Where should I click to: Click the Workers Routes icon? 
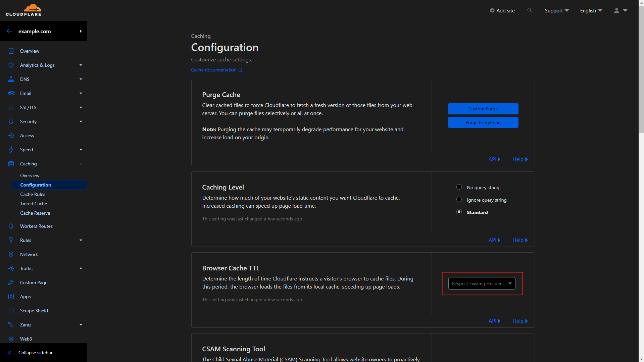point(11,226)
